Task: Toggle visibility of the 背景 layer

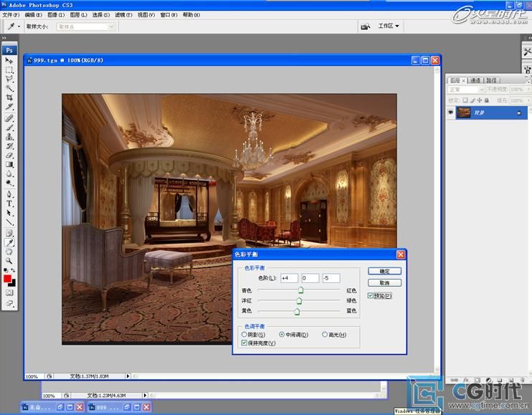Action: [450, 113]
